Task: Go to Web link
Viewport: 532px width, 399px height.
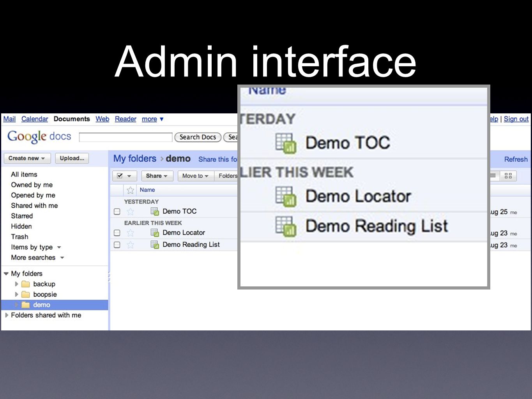Action: (x=103, y=119)
